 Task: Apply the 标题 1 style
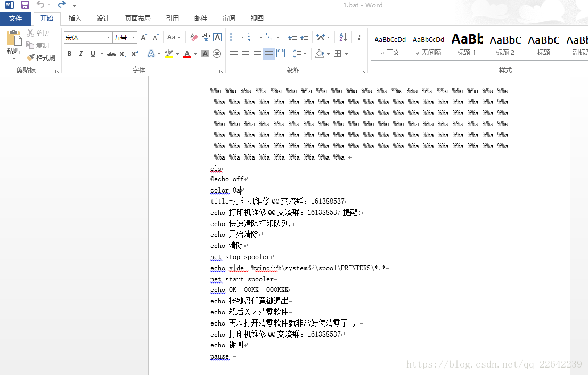pos(467,45)
